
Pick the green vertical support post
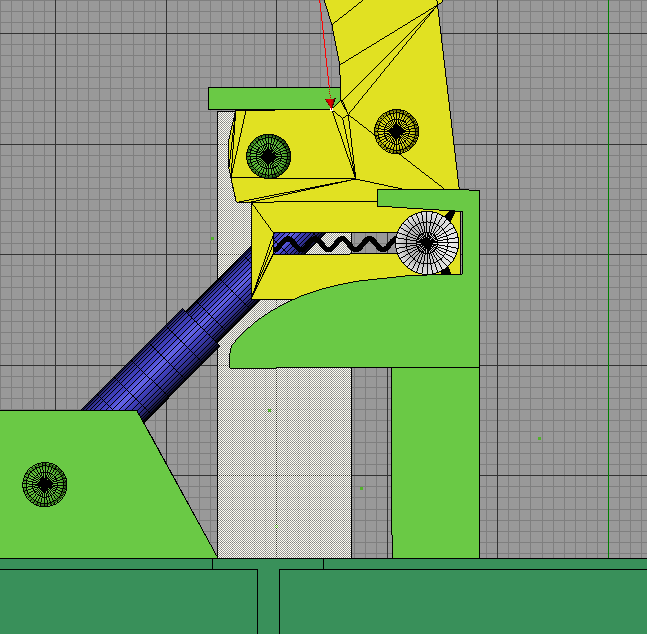pyautogui.click(x=435, y=462)
